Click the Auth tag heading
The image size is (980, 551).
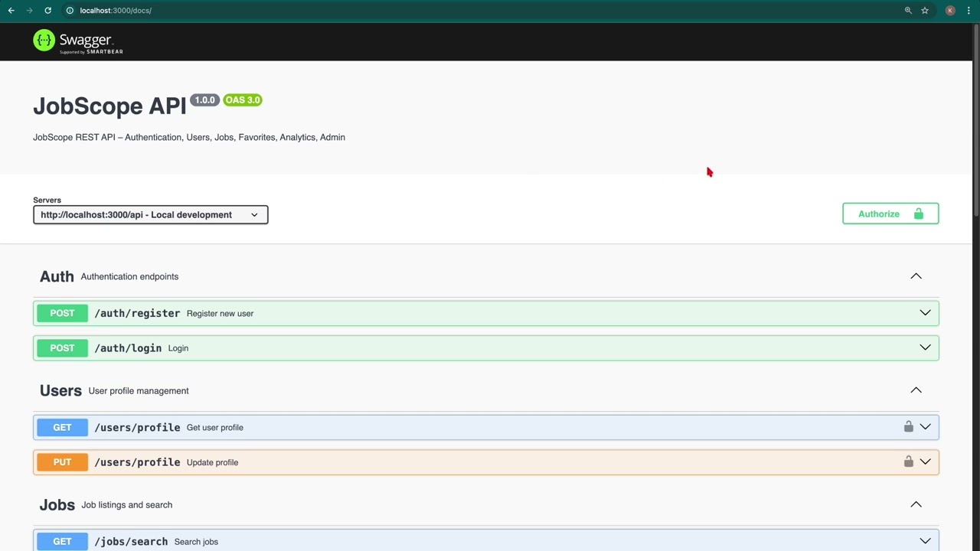pos(57,276)
